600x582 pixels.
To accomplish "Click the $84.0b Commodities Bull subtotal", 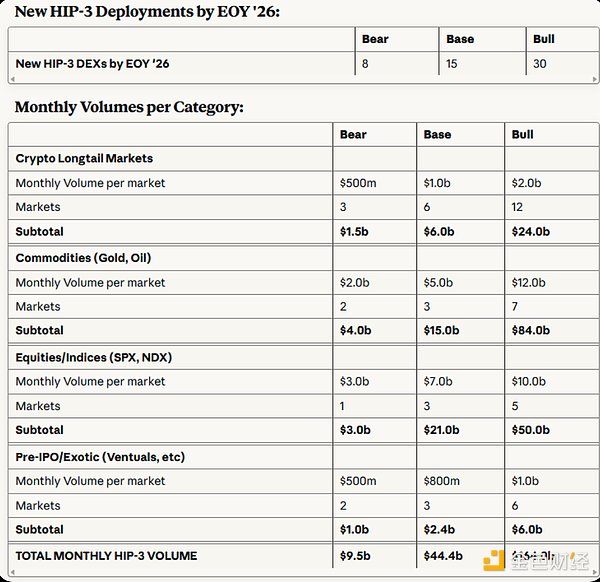I will [533, 330].
